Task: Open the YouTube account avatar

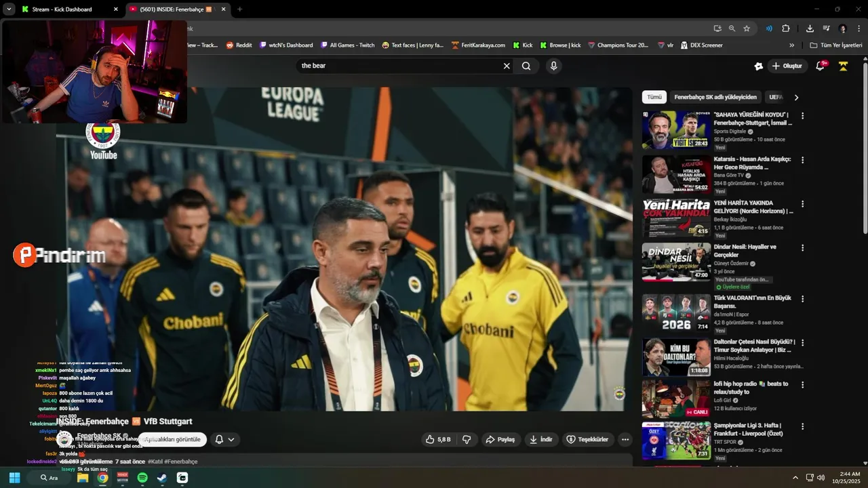Action: (843, 66)
